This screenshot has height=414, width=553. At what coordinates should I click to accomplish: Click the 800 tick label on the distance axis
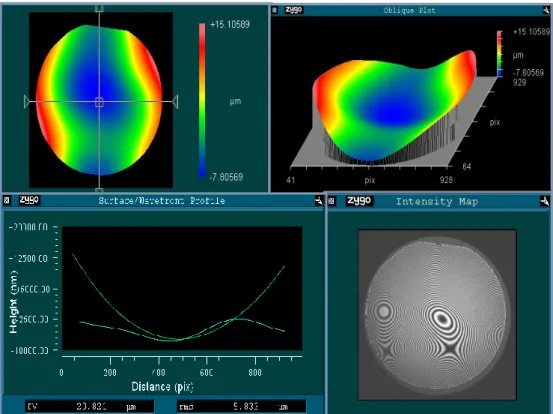(x=255, y=373)
